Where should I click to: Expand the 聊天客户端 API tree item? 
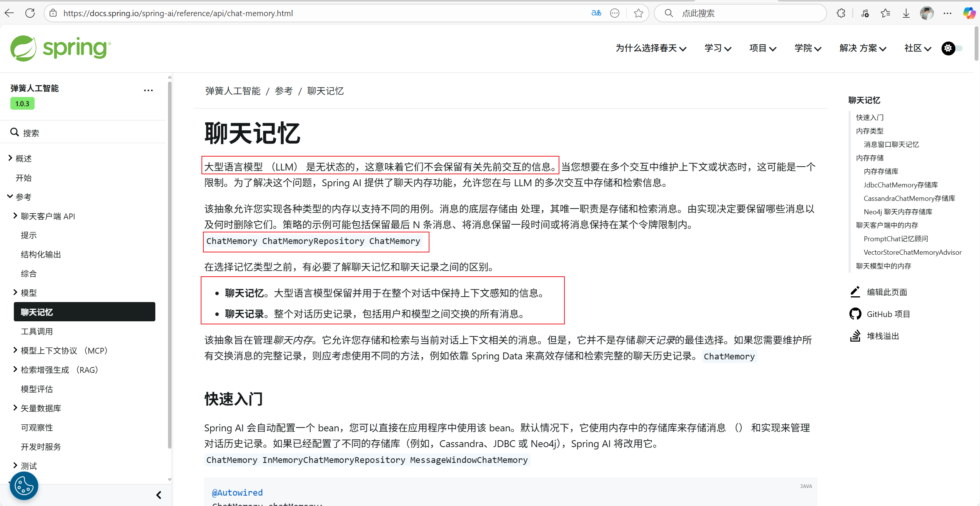point(15,216)
